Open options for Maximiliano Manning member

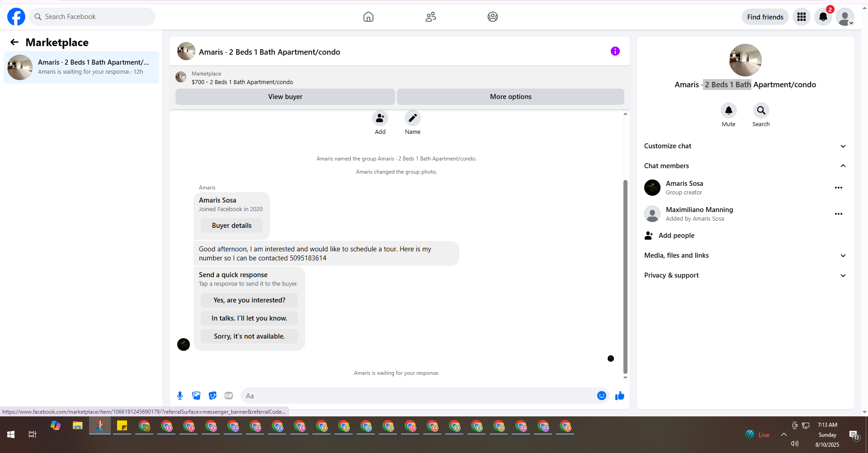[x=839, y=214]
